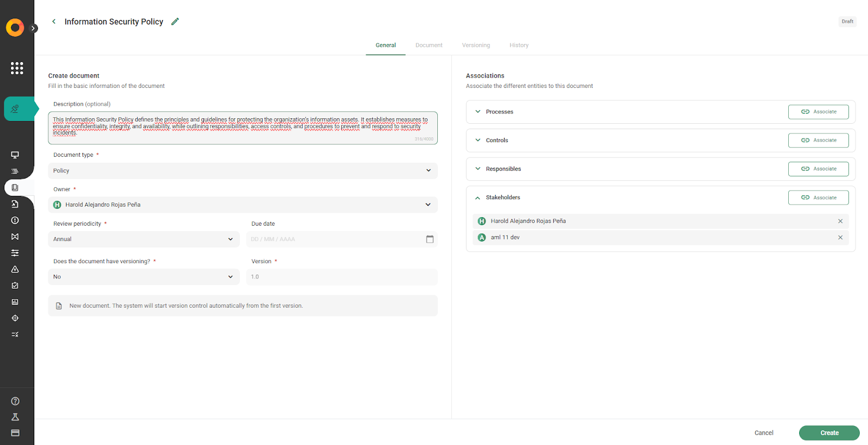Open the Owner dropdown
The image size is (868, 445).
coord(242,205)
